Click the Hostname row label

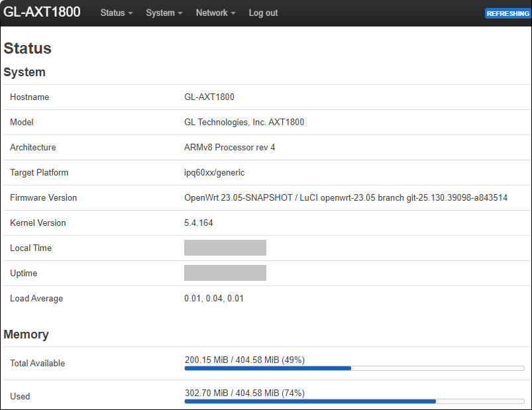tap(30, 97)
